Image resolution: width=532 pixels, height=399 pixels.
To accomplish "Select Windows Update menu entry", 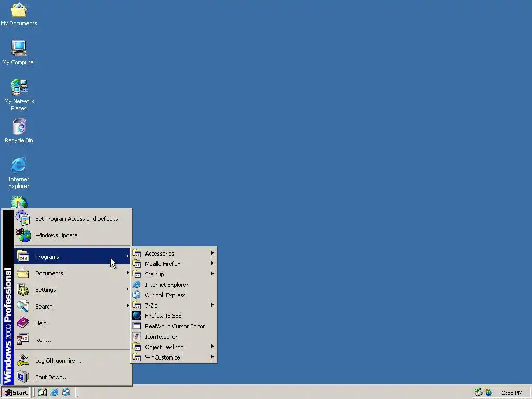I will (x=72, y=235).
